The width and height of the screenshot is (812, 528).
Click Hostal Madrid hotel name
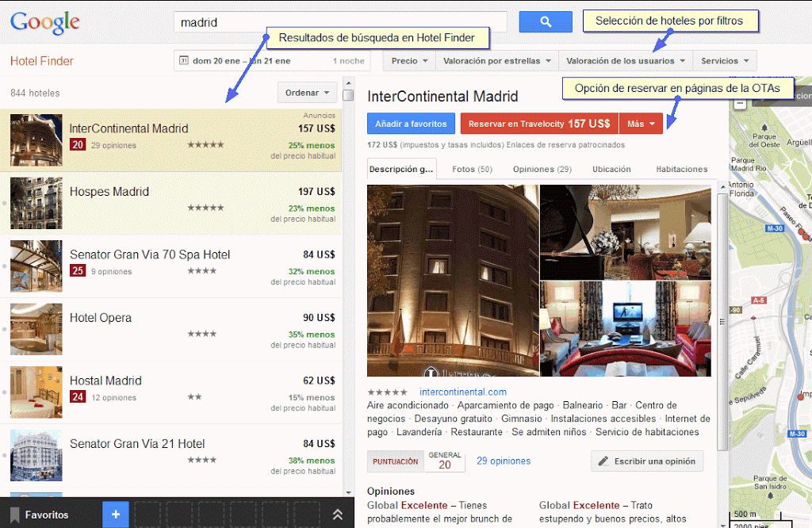pyautogui.click(x=105, y=381)
